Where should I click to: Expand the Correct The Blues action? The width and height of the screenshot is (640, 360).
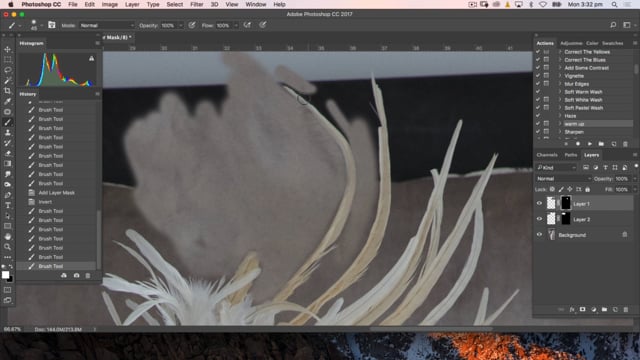560,60
